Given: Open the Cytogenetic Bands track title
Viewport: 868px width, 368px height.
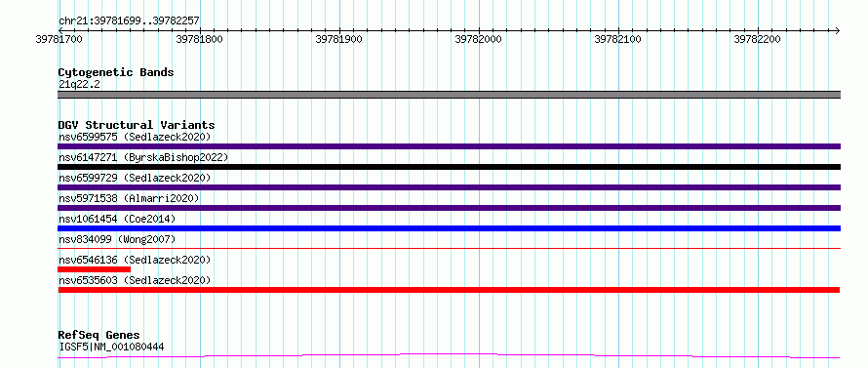Looking at the screenshot, I should tap(116, 72).
